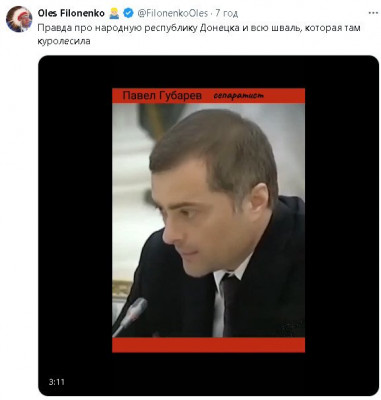Image resolution: width=381 pixels, height=400 pixels.
Task: Visit the @FilonenkoOles handle link
Action: point(173,13)
